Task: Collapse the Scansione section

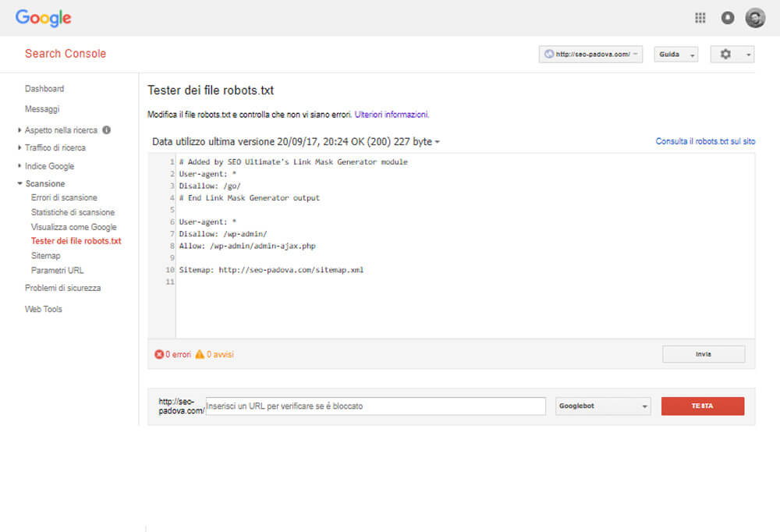Action: pyautogui.click(x=19, y=183)
